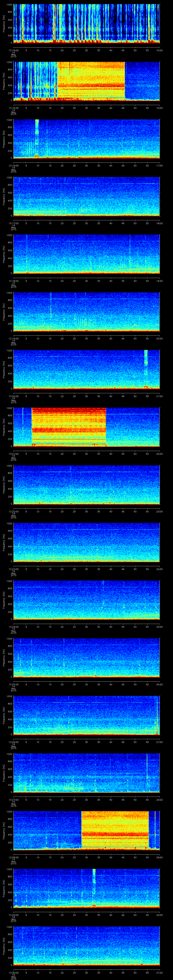Click the '19:00' end time label

(x=160, y=281)
